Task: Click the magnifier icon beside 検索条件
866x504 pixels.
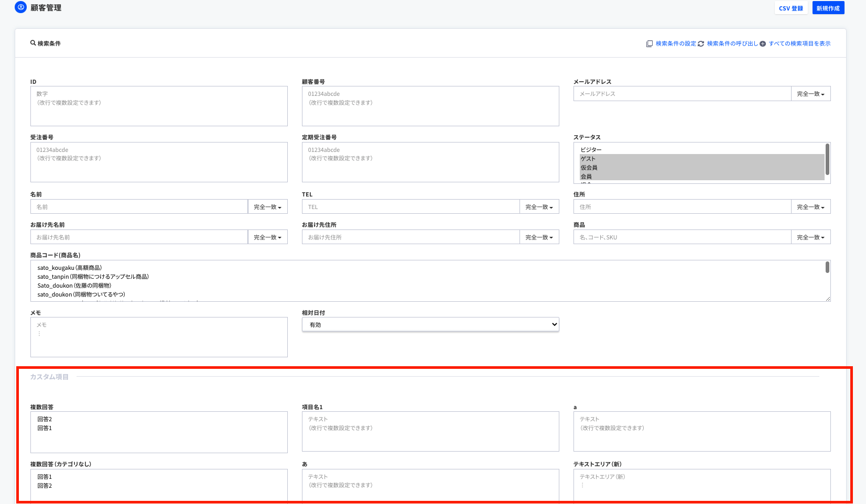Action: pos(33,43)
